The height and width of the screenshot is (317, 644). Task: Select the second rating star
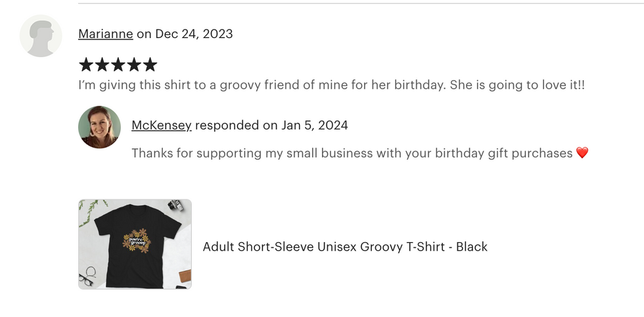click(x=102, y=65)
